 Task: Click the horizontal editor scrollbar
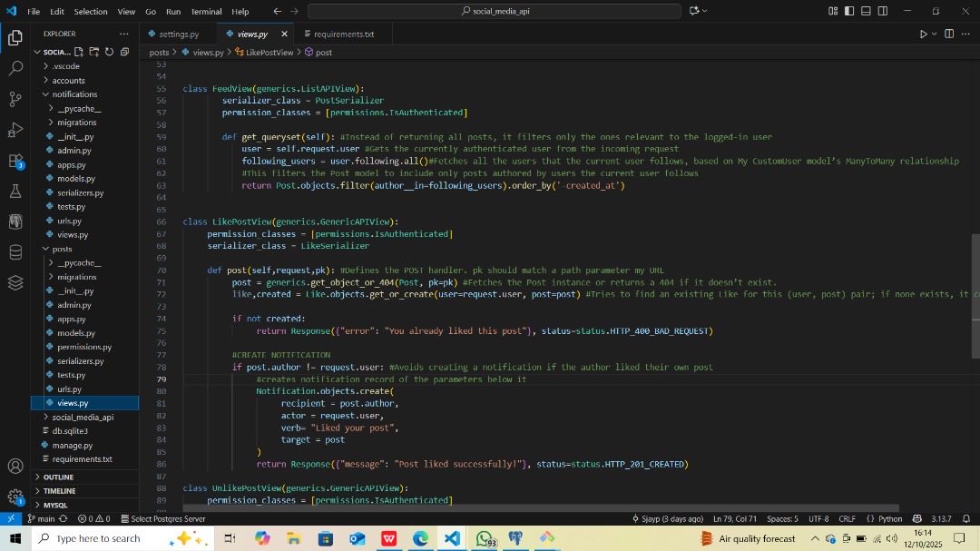point(541,508)
